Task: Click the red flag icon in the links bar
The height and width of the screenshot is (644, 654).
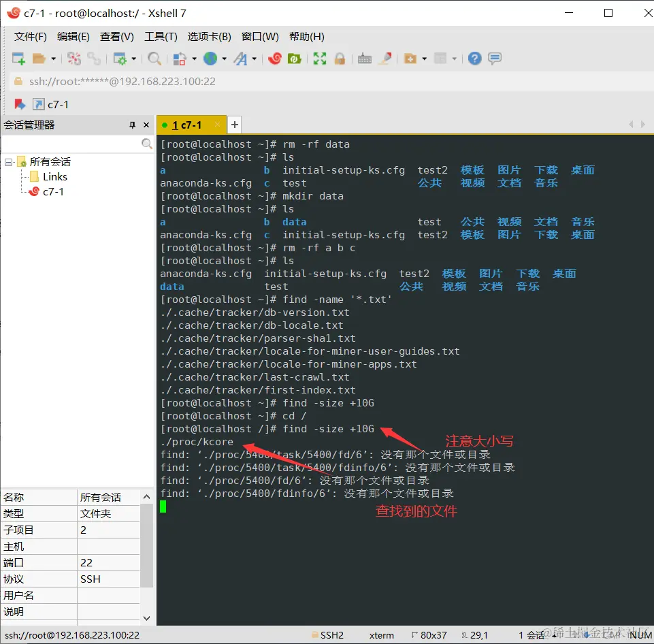Action: pos(20,104)
